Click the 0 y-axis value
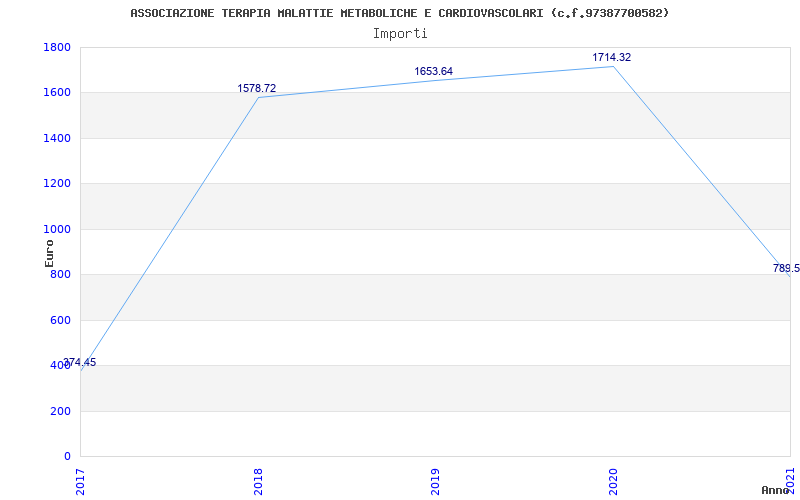The width and height of the screenshot is (800, 500). [67, 456]
